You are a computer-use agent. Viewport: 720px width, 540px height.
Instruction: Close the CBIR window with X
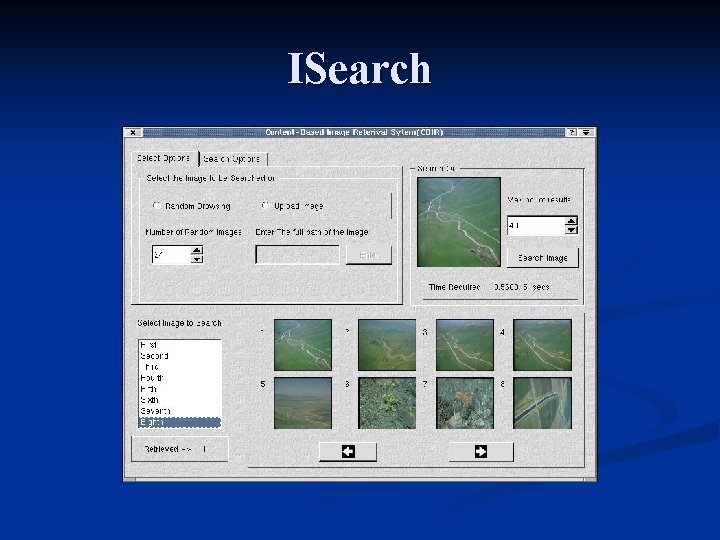(x=133, y=132)
